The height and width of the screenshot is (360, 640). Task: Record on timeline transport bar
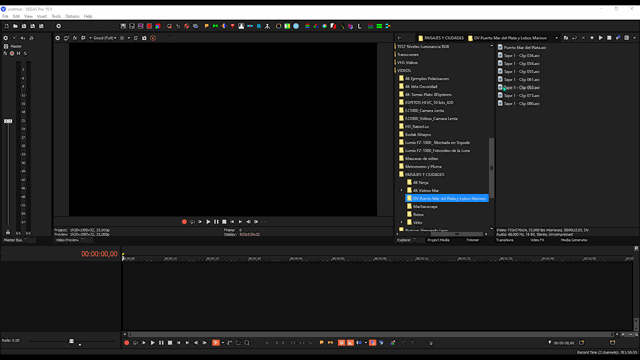click(127, 343)
